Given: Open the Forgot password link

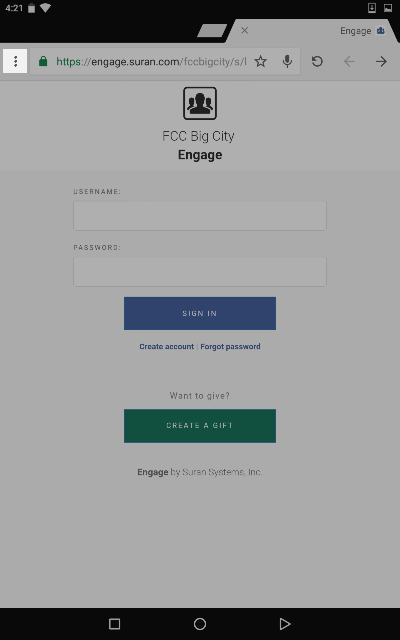Looking at the screenshot, I should [x=230, y=347].
